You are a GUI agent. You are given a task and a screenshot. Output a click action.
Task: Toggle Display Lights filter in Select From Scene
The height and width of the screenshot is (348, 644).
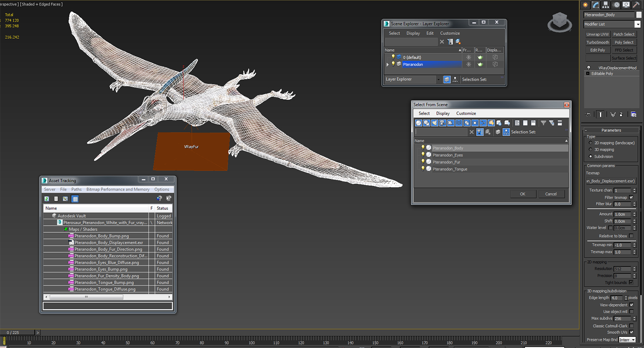click(435, 123)
